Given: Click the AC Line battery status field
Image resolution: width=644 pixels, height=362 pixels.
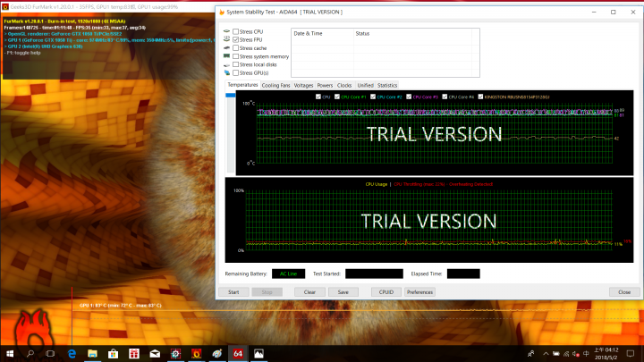Looking at the screenshot, I should point(288,274).
